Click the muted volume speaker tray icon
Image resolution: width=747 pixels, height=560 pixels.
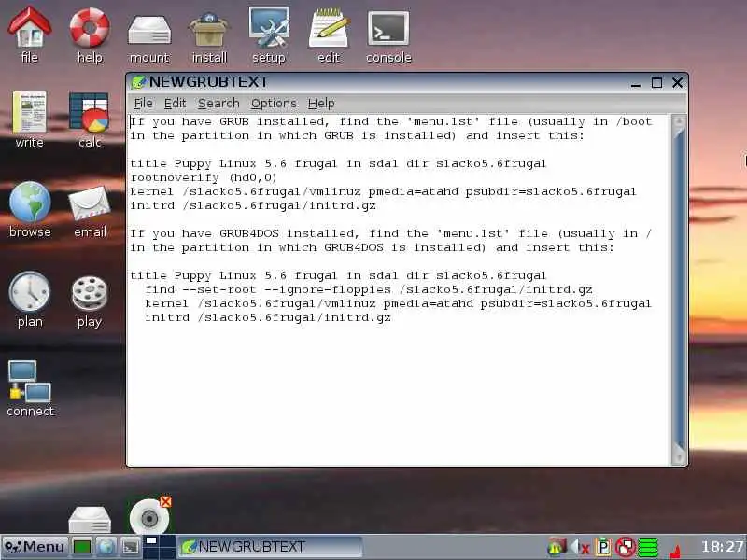click(580, 547)
